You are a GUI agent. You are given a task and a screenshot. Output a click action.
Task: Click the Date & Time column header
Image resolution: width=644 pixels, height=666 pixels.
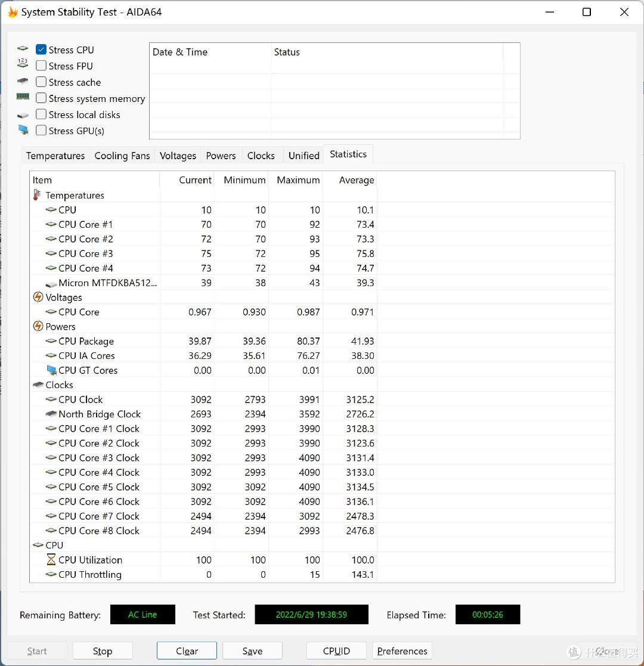(210, 52)
